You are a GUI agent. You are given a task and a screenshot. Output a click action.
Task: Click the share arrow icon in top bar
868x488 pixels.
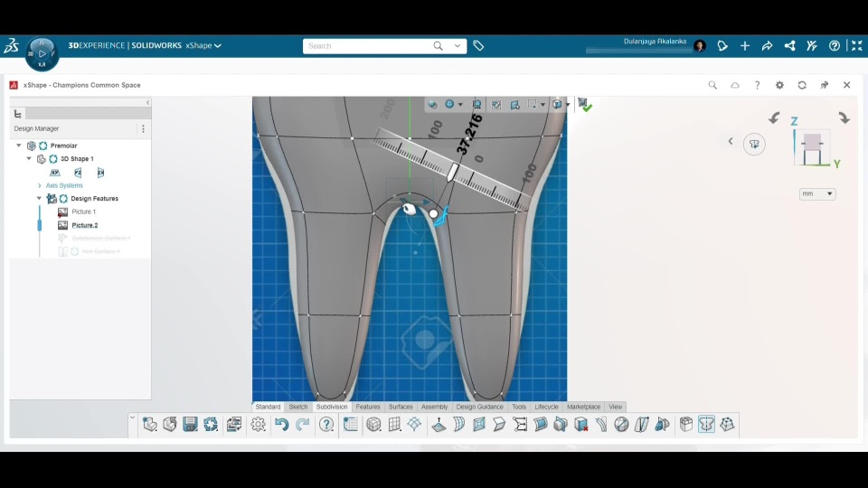pyautogui.click(x=767, y=46)
